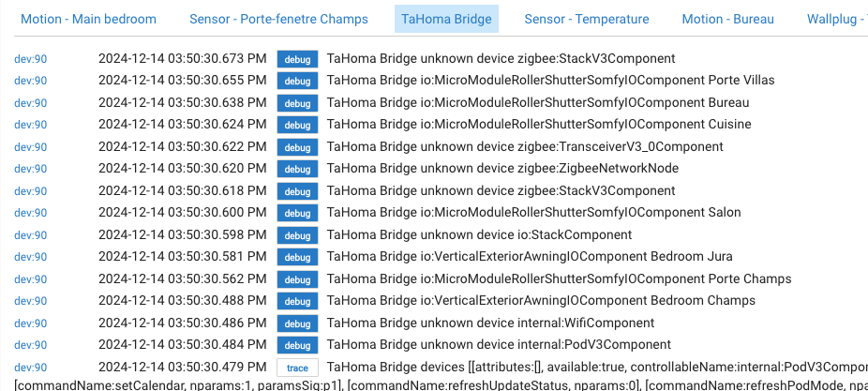Viewport: 868px width, 391px height.
Task: Click debug badge beside the Bedroom Champs entry
Action: click(x=297, y=301)
